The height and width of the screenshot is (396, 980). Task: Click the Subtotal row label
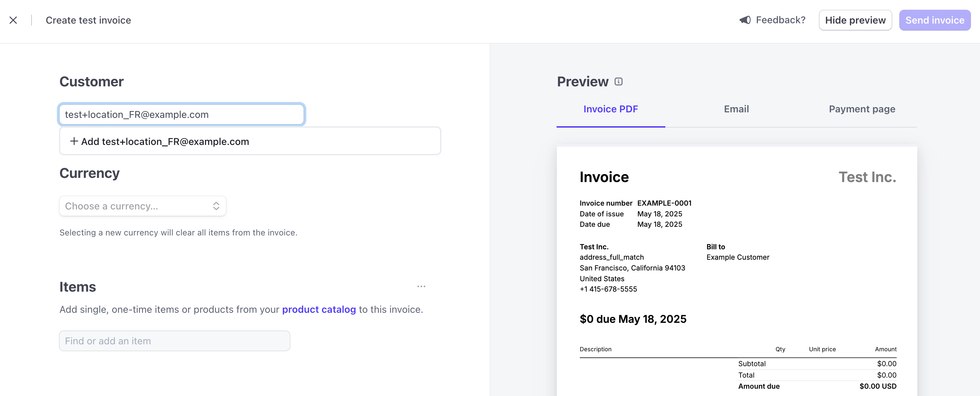752,364
